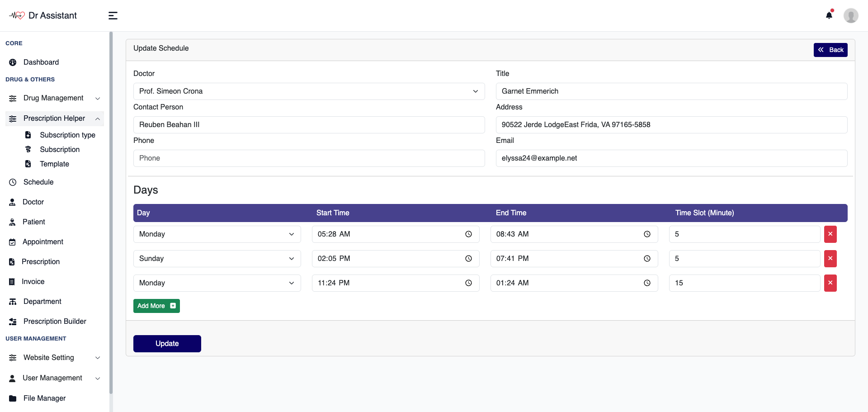Screen dimensions: 868x412
Task: Click the Dr Assistant heartbeat logo
Action: 17,15
